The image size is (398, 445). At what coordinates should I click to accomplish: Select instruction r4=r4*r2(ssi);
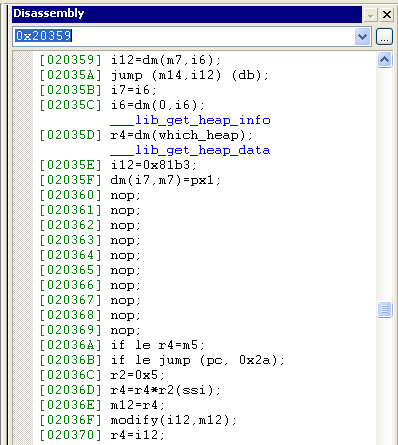166,390
